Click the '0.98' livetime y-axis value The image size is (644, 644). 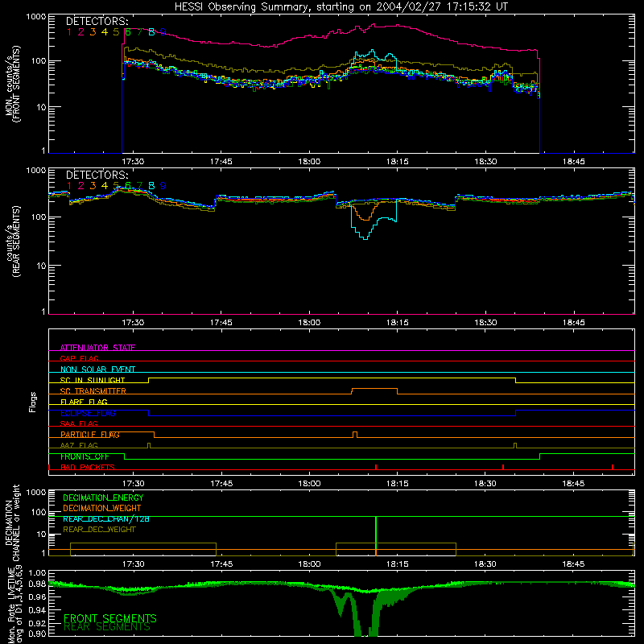coord(37,584)
